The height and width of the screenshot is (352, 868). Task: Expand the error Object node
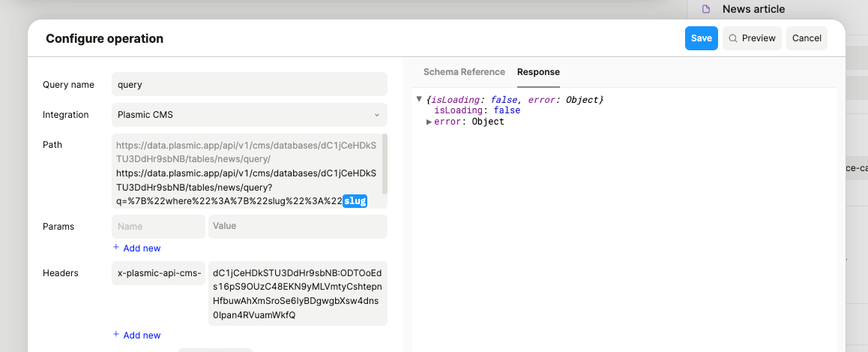click(x=429, y=122)
